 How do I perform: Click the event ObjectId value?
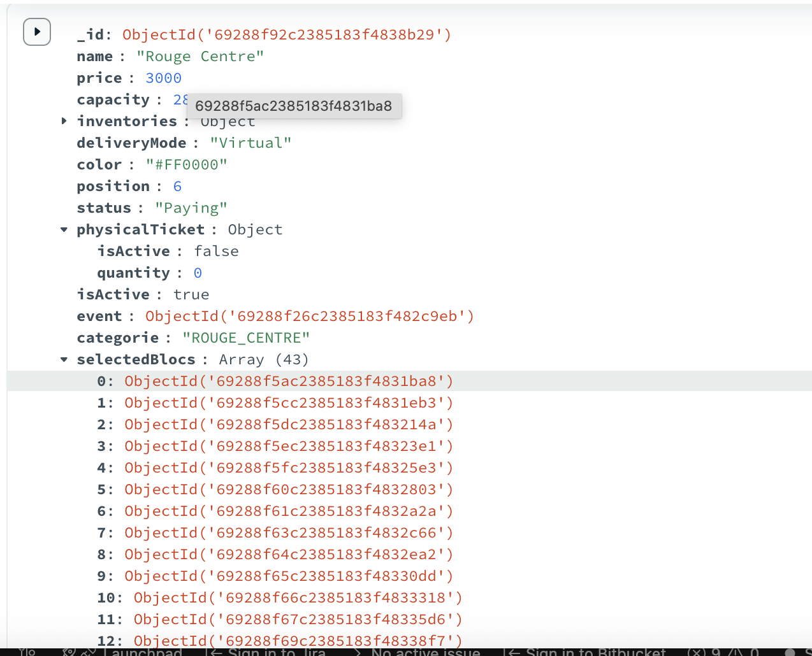(x=310, y=317)
